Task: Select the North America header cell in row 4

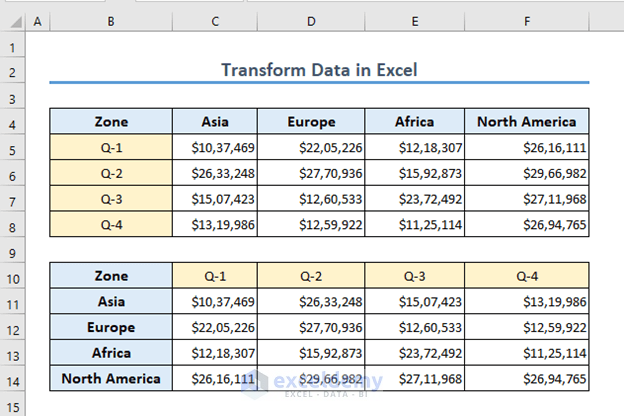Action: (x=526, y=121)
